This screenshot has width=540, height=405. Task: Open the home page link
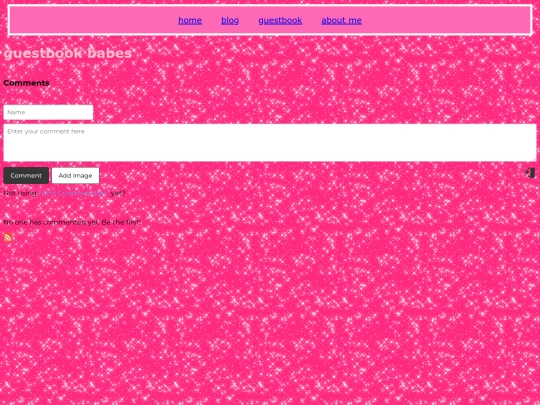click(x=190, y=20)
